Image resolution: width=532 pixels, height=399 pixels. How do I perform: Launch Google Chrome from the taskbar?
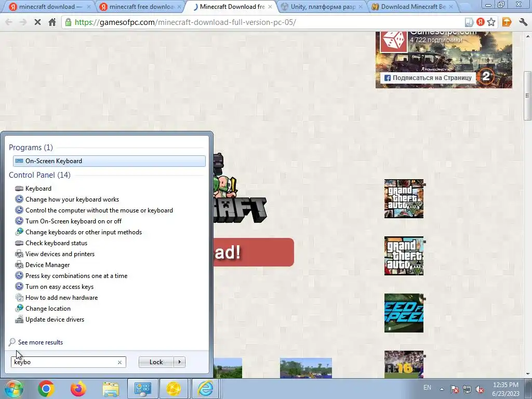(46, 389)
